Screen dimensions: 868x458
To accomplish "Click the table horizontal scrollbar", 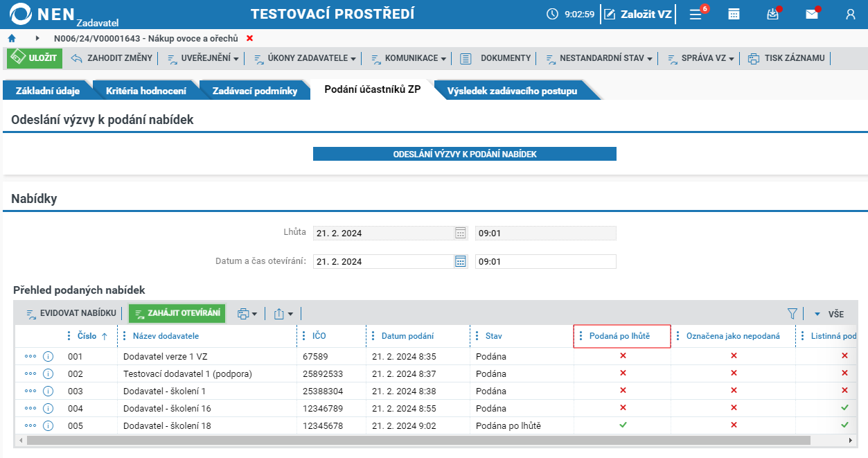I will 418,440.
